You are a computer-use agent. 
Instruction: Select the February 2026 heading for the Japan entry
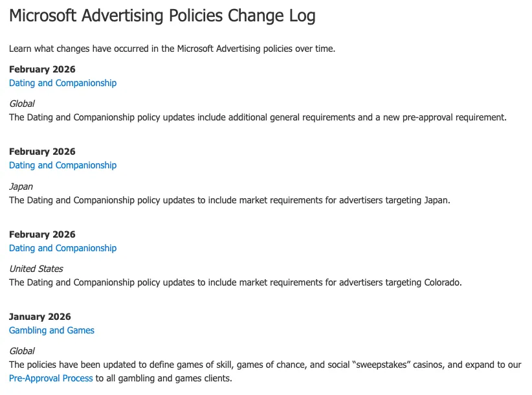tap(42, 152)
